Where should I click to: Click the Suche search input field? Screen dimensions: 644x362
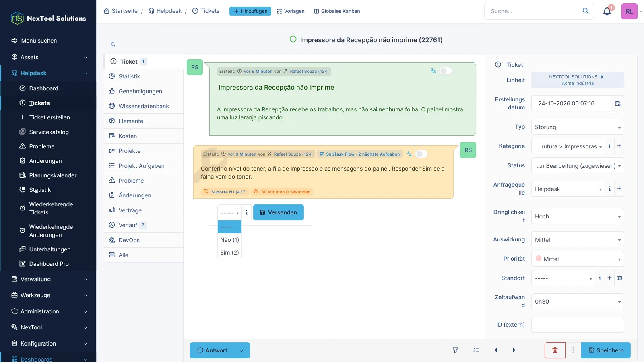pos(534,11)
